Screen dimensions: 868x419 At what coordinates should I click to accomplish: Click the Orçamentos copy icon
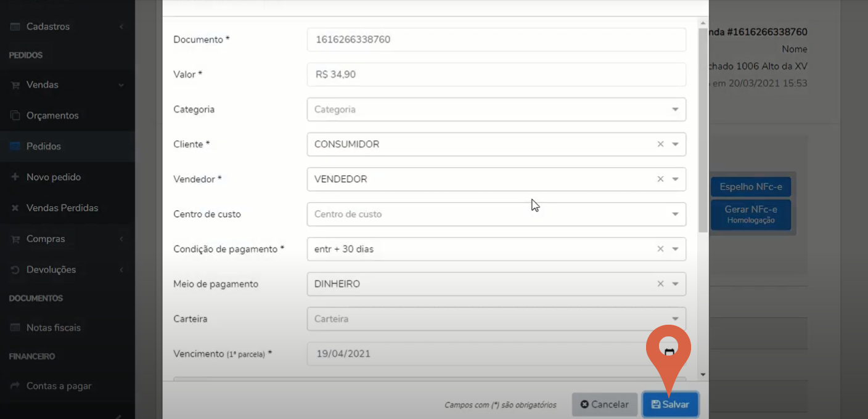[x=15, y=115]
